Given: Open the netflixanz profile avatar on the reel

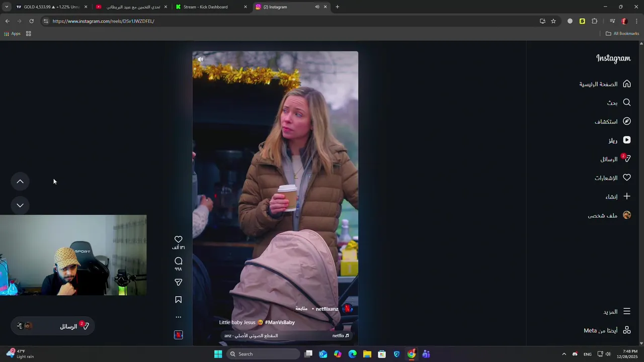Looking at the screenshot, I should (347, 309).
